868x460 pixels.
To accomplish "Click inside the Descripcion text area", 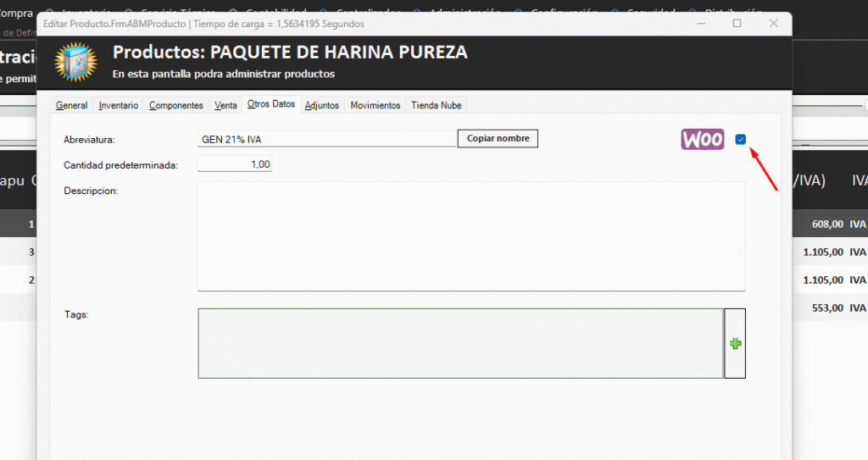I will click(470, 236).
